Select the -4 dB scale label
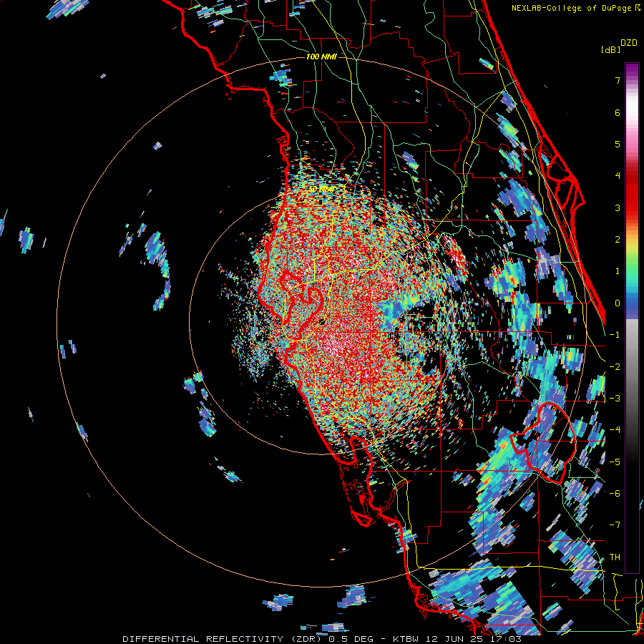Viewport: 644px width, 644px height. (x=615, y=430)
